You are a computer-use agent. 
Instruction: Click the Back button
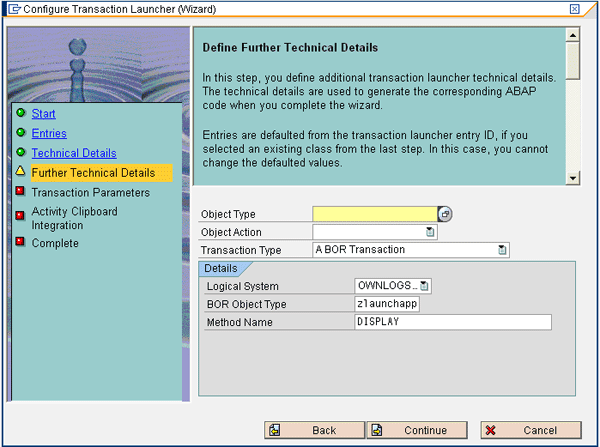[315, 430]
